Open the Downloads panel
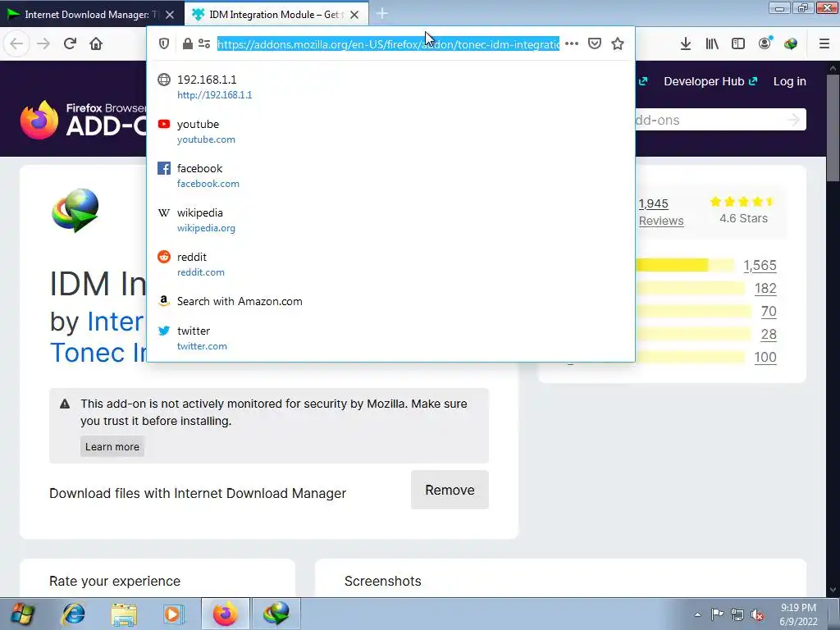The image size is (840, 630). click(x=686, y=44)
